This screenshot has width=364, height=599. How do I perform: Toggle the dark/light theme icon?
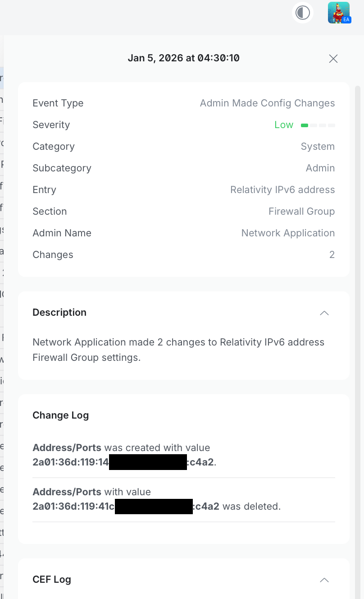tap(303, 13)
